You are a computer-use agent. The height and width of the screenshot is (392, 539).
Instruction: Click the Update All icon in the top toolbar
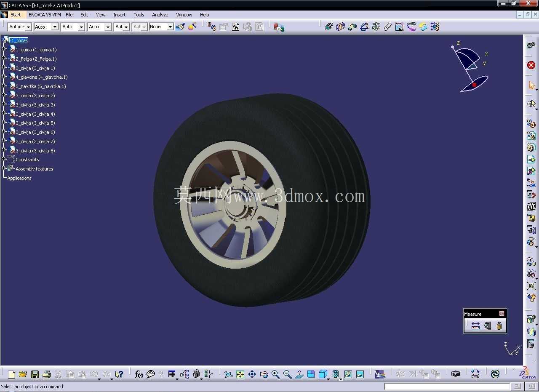coord(423,27)
